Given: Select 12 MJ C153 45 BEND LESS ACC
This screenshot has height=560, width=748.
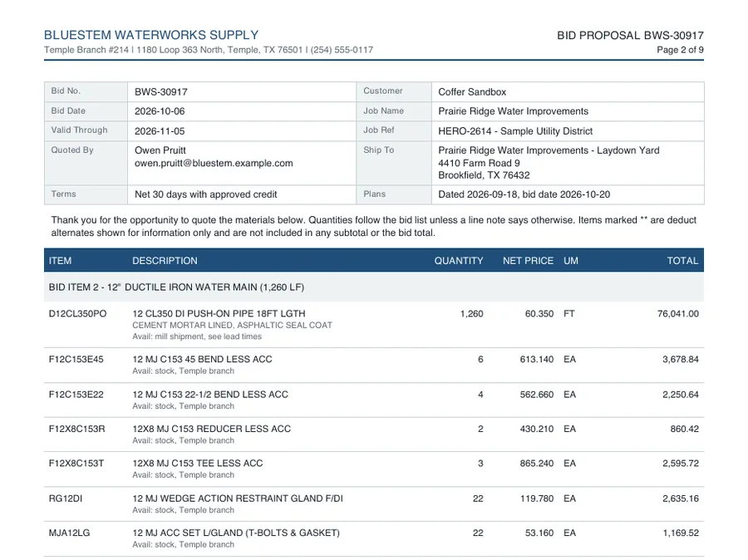Looking at the screenshot, I should click(202, 359).
